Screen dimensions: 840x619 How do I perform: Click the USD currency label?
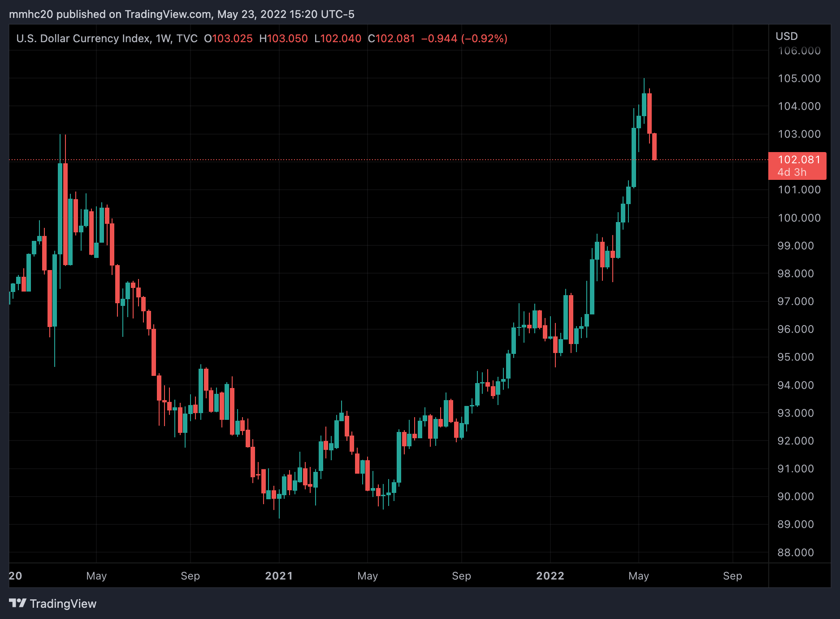pyautogui.click(x=787, y=36)
